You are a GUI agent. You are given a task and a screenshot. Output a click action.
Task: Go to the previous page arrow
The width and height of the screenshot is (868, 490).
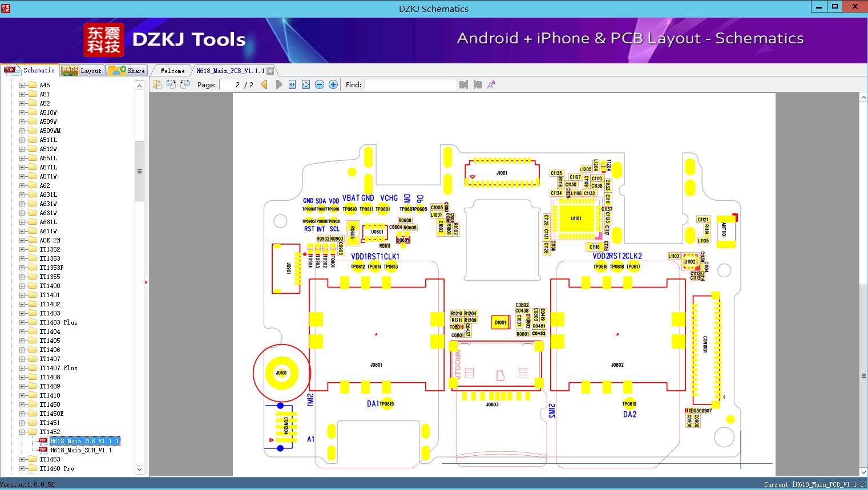[264, 84]
